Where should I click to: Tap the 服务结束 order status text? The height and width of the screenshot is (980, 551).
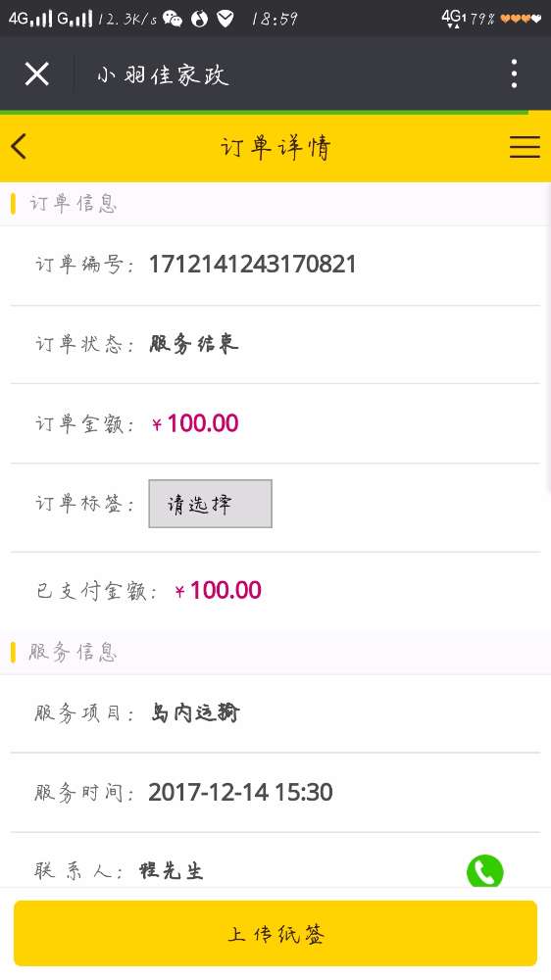(x=194, y=344)
